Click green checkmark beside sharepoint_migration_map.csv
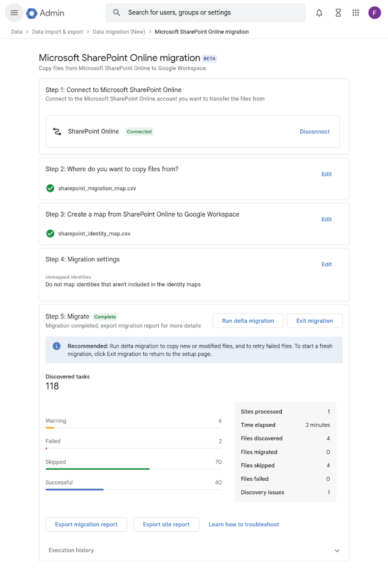The width and height of the screenshot is (388, 588). 50,188
